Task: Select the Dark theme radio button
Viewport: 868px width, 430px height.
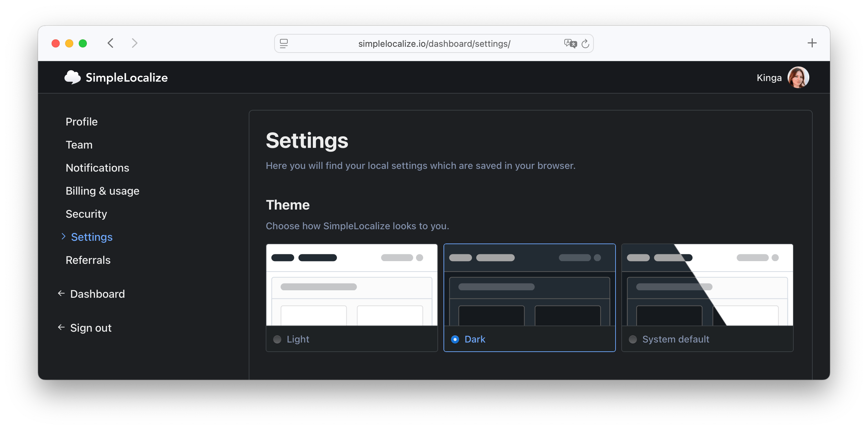Action: (455, 339)
